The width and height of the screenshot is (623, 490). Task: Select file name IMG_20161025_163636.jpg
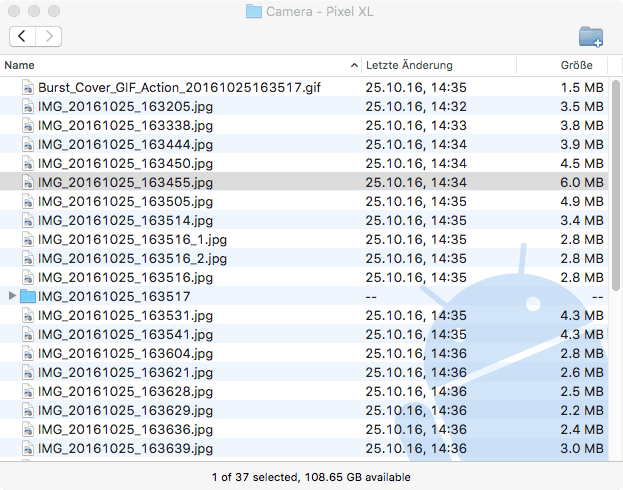126,430
